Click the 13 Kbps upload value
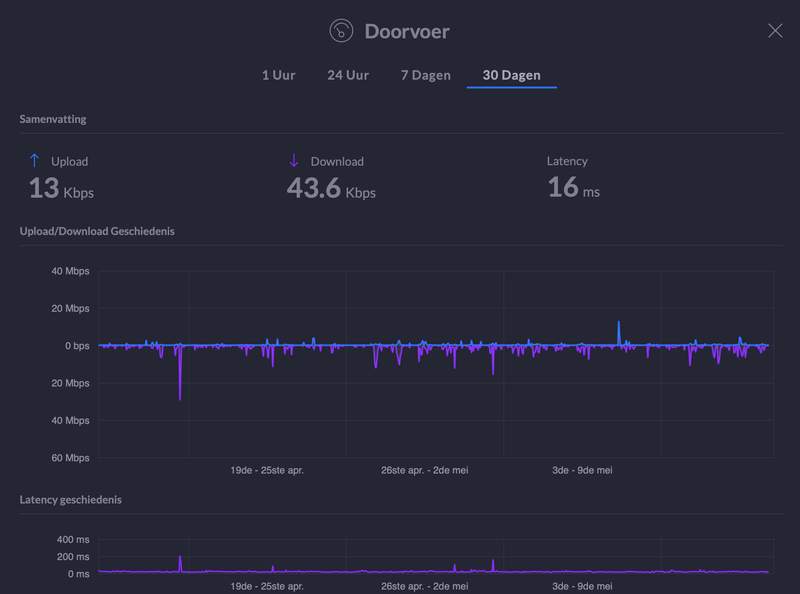Image resolution: width=800 pixels, height=594 pixels. click(60, 188)
